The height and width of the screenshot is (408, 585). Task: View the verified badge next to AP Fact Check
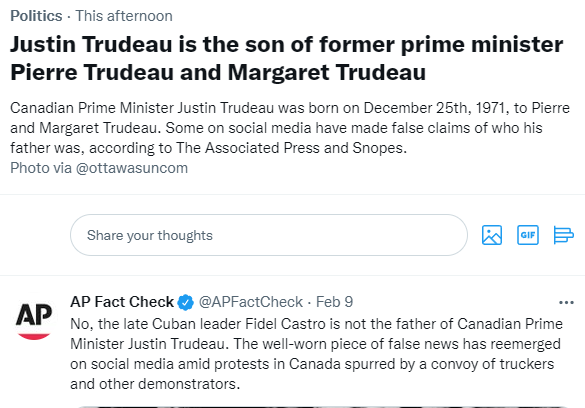(185, 302)
